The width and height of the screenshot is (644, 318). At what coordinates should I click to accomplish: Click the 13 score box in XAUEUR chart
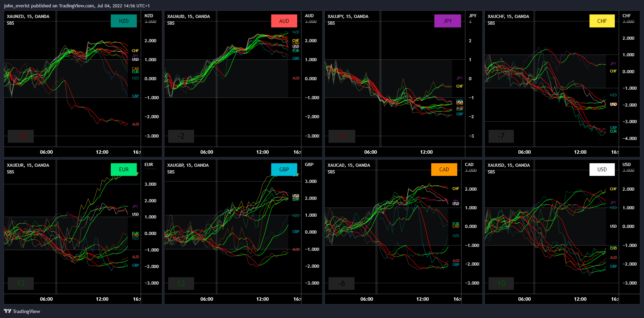point(21,284)
